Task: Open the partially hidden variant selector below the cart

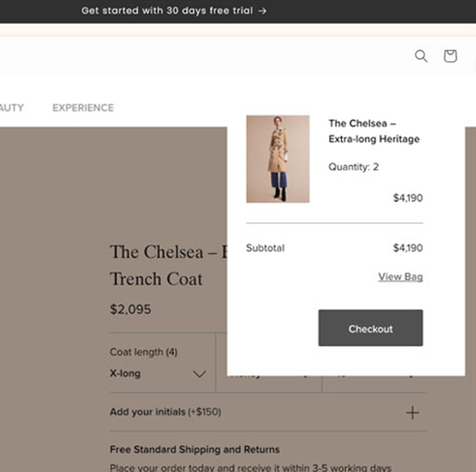Action: point(268,376)
